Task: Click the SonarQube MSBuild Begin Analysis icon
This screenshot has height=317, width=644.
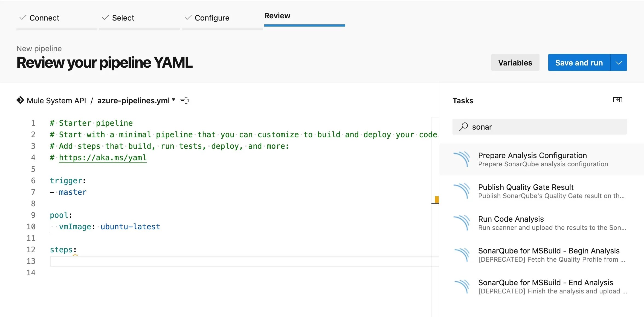Action: [x=462, y=255]
